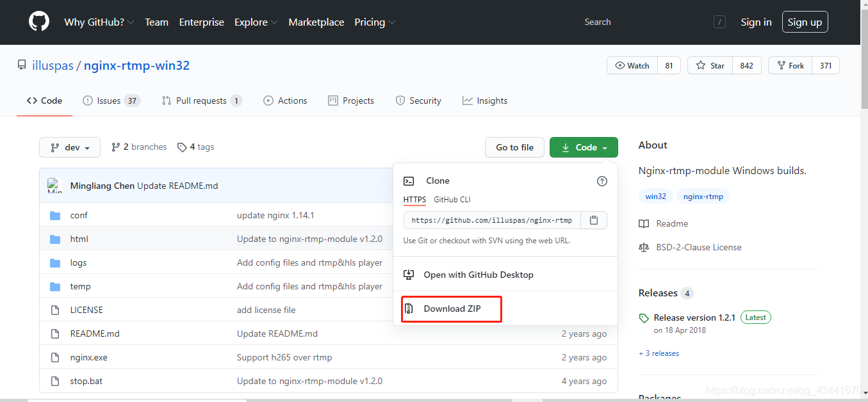Open Team in the top navigation

pyautogui.click(x=156, y=22)
